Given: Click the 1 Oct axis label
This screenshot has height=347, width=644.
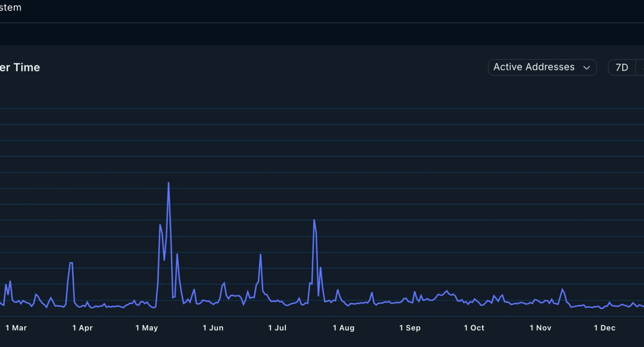Looking at the screenshot, I should 474,328.
